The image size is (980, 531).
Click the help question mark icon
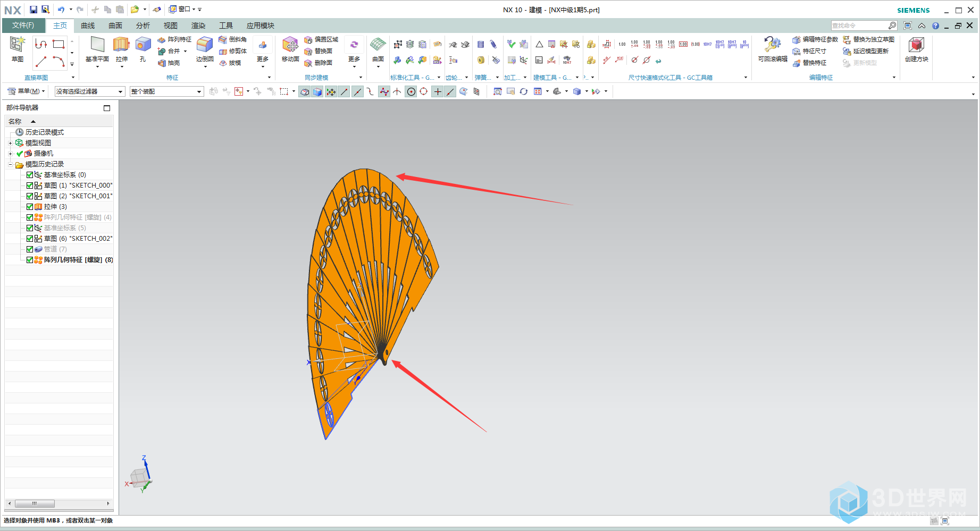(x=935, y=26)
